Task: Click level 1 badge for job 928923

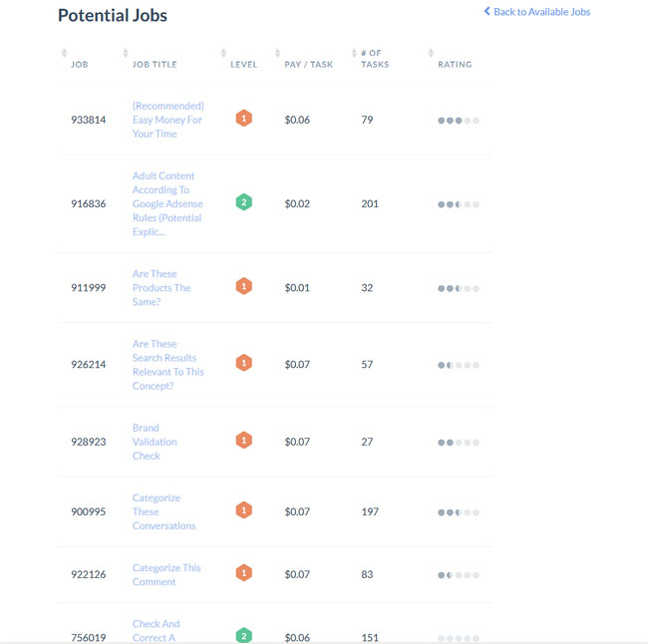Action: tap(244, 441)
